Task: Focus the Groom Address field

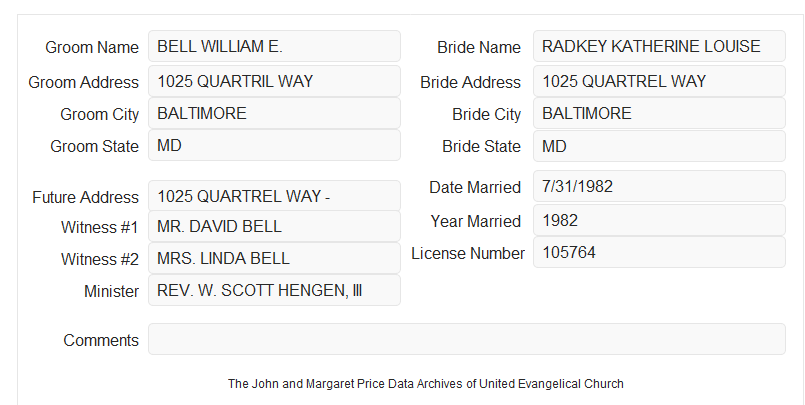Action: point(274,81)
